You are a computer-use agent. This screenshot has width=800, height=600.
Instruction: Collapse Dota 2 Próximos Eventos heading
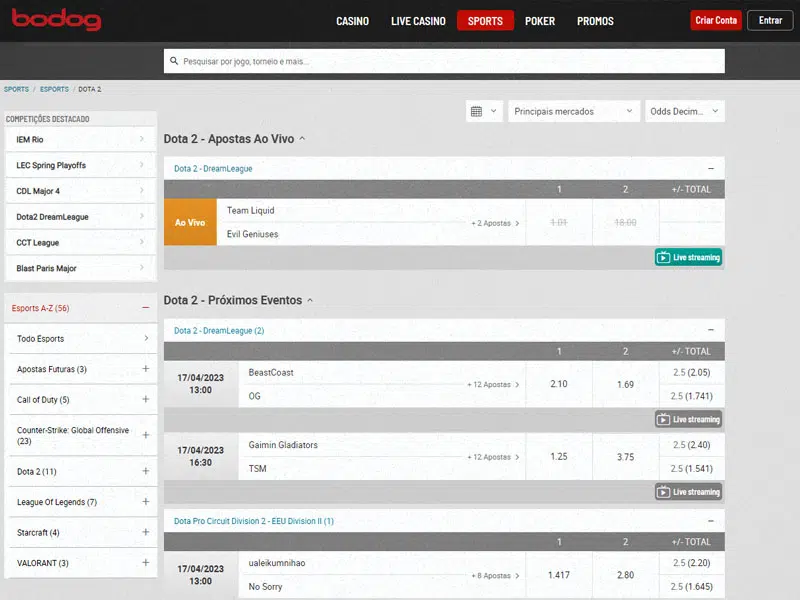(310, 300)
